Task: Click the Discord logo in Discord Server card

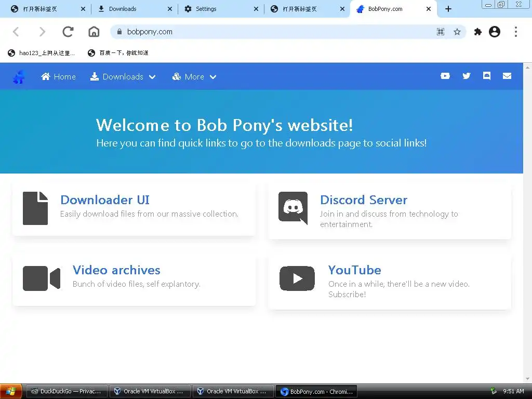Action: click(293, 208)
